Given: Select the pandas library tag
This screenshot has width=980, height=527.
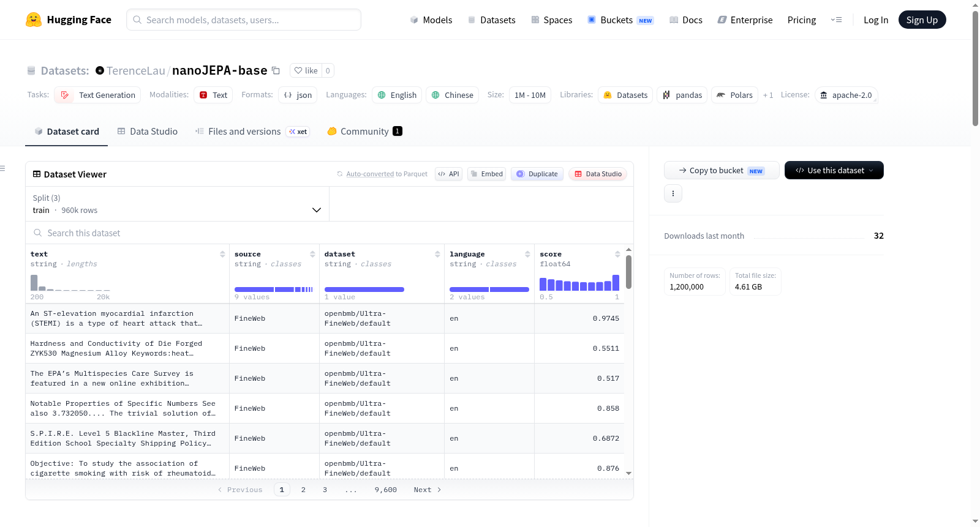Looking at the screenshot, I should click(682, 95).
